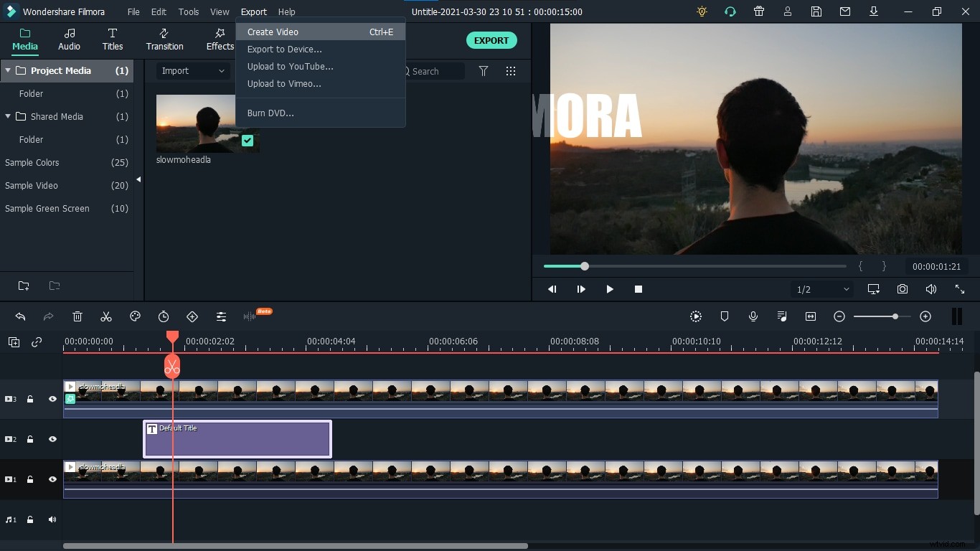Screen dimensions: 980x551
Task: Hide video track 2 with the eye icon
Action: point(52,439)
